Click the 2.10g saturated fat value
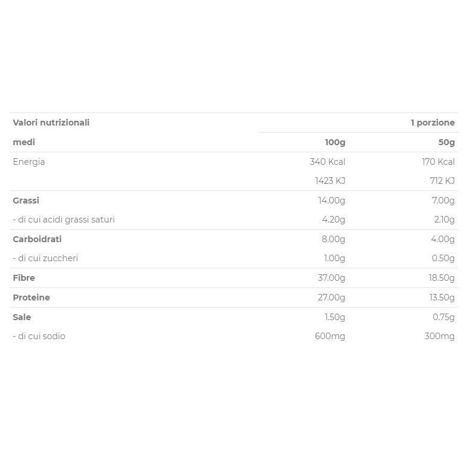476x476 pixels. tap(444, 220)
